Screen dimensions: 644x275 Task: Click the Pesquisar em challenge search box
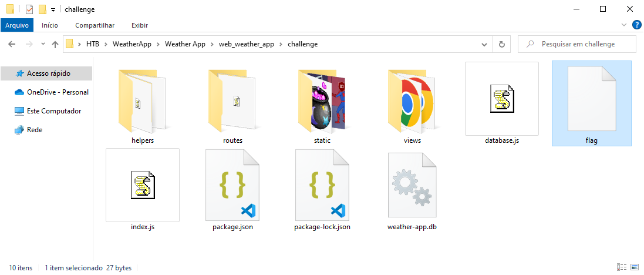[x=577, y=44]
